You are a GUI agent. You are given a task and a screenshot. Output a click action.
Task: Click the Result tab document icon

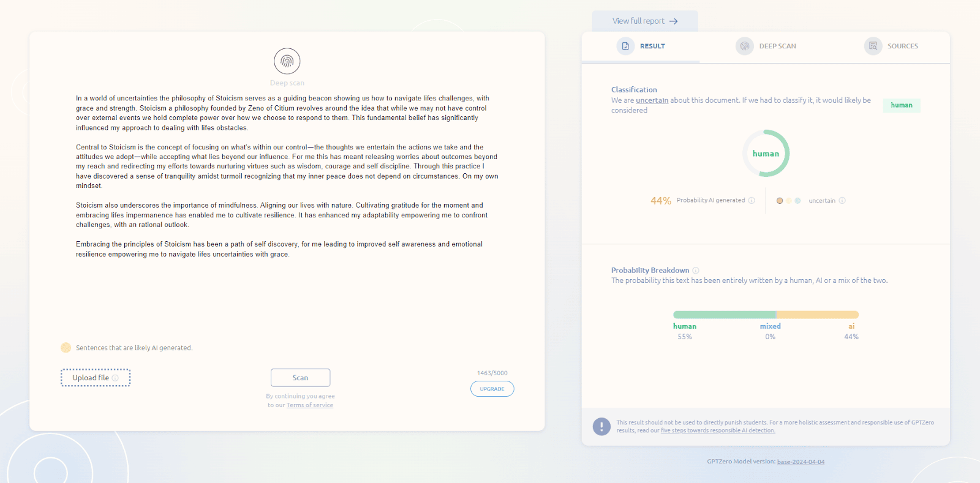625,46
